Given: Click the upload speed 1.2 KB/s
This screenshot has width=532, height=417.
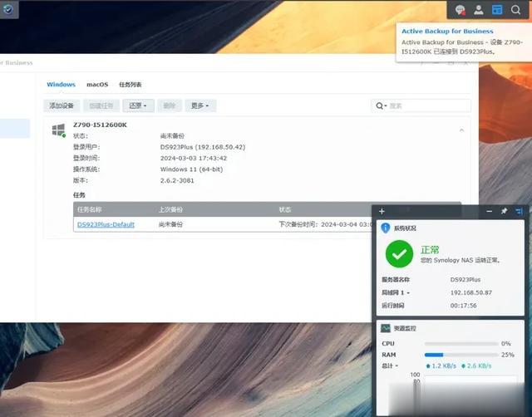Looking at the screenshot, I should [x=441, y=365].
